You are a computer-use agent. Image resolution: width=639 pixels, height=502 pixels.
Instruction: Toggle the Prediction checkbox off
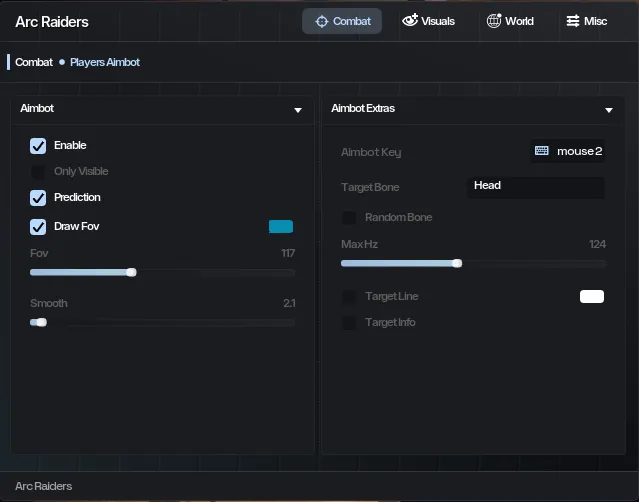click(38, 198)
